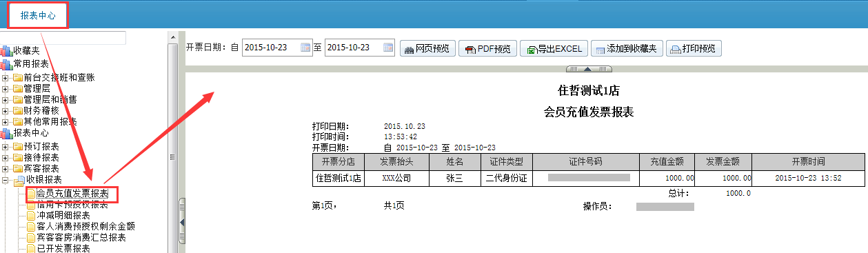Click the 网页预览 button
The image size is (868, 253).
[427, 49]
